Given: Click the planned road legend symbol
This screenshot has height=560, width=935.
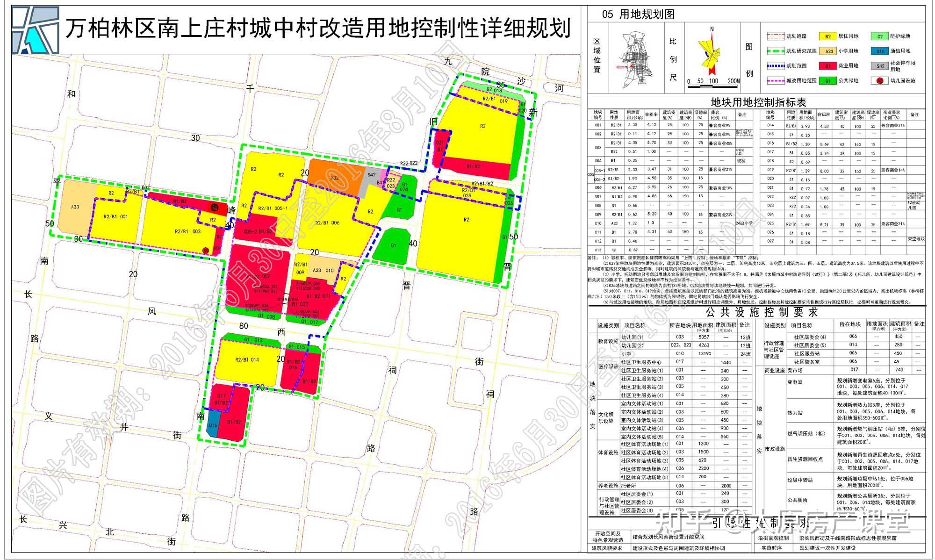Looking at the screenshot, I should pyautogui.click(x=775, y=36).
